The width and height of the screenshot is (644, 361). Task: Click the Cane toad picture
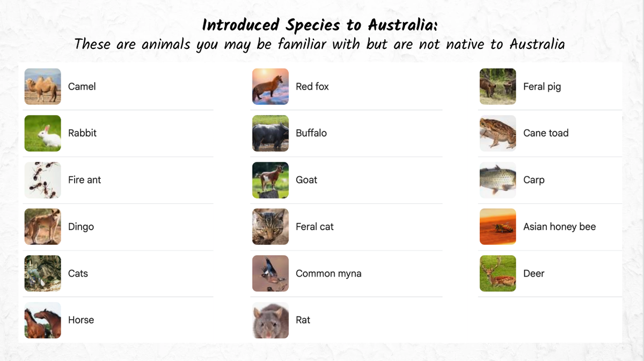498,133
